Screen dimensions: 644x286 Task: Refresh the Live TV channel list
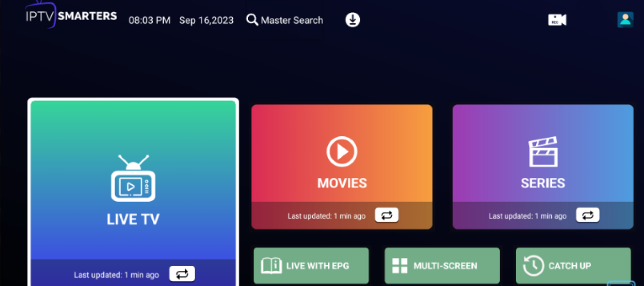click(x=182, y=274)
